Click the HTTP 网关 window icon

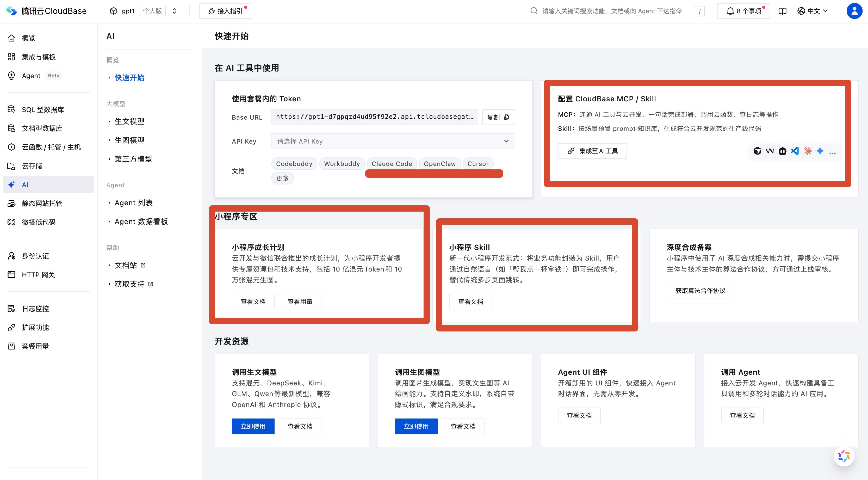11,275
